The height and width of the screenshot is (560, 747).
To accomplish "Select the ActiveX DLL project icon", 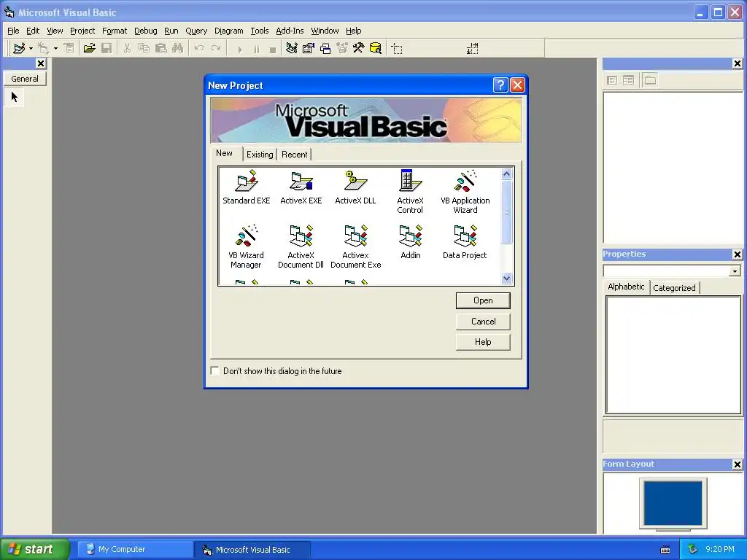I will coord(355,187).
